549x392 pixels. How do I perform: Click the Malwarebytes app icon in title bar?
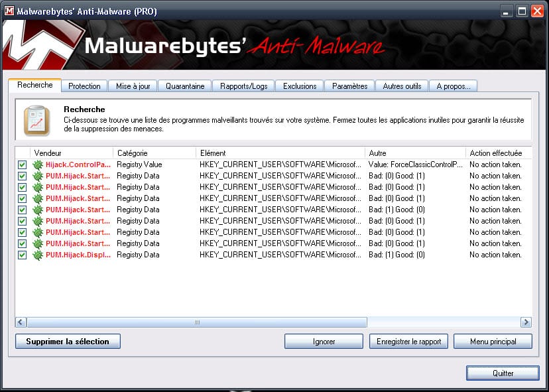(x=9, y=11)
